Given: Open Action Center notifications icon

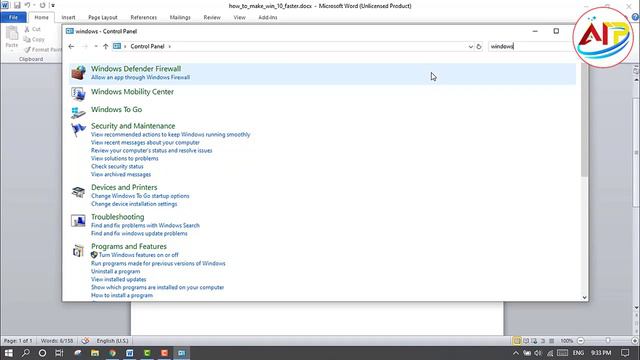Looking at the screenshot, I should [x=625, y=353].
